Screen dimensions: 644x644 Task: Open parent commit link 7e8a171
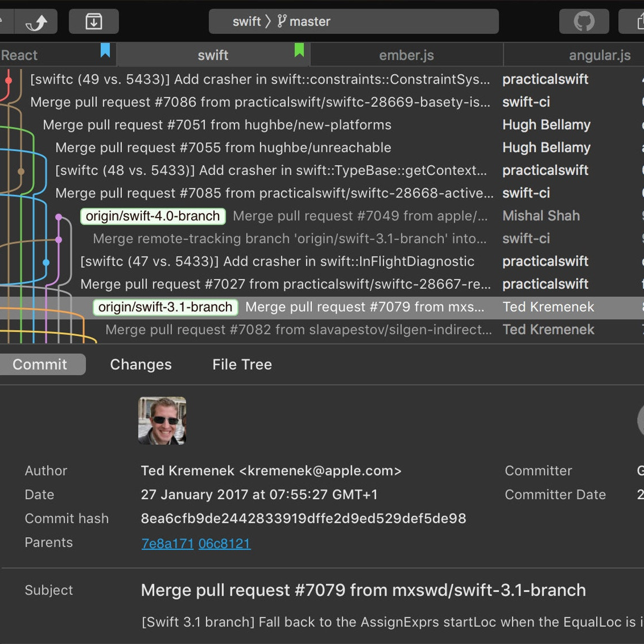(x=167, y=543)
